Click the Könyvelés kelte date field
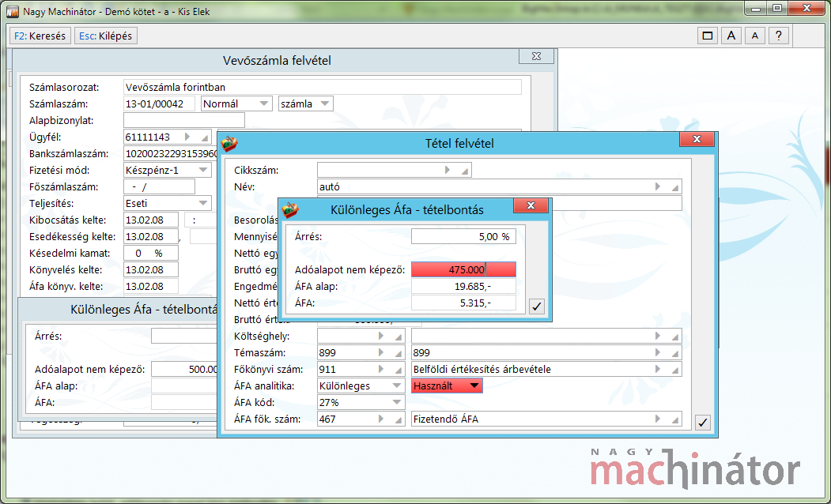This screenshot has width=831, height=504. [x=150, y=269]
